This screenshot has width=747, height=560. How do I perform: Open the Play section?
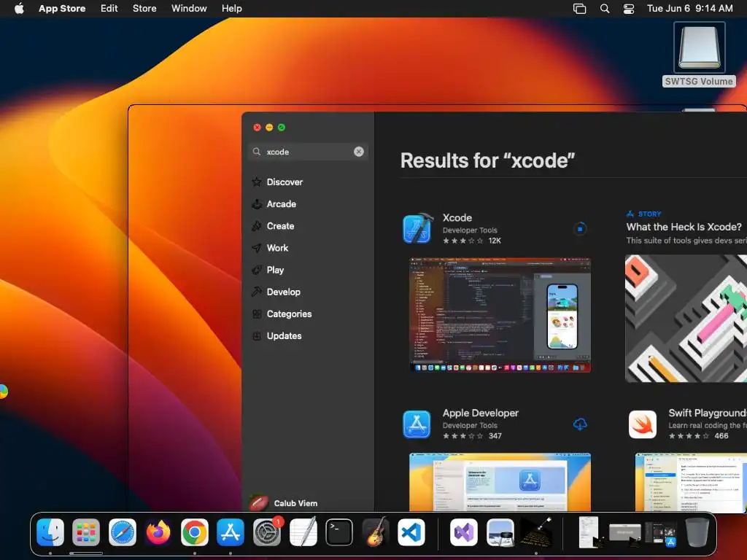click(275, 270)
